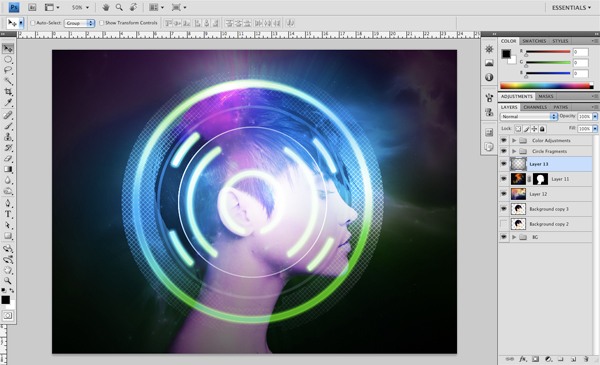Show the hidden Background copy 2 layer
The width and height of the screenshot is (600, 365).
[x=504, y=224]
